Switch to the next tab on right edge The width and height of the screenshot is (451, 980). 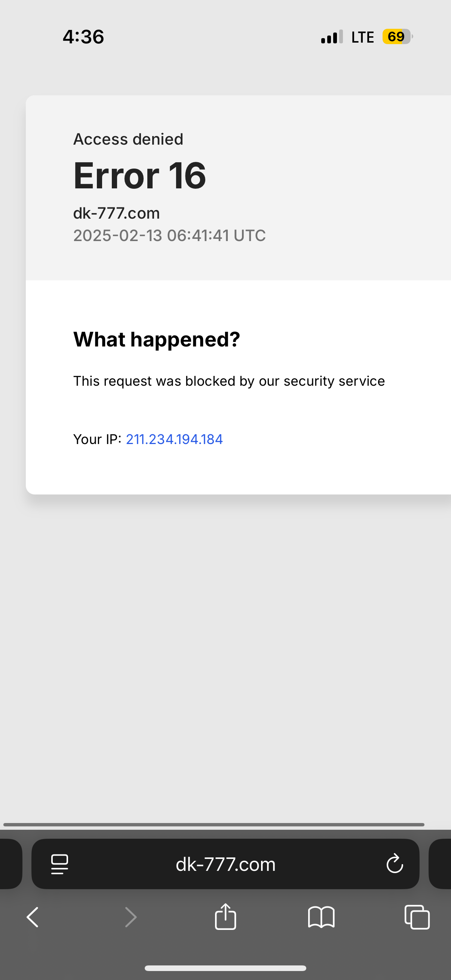[x=442, y=864]
